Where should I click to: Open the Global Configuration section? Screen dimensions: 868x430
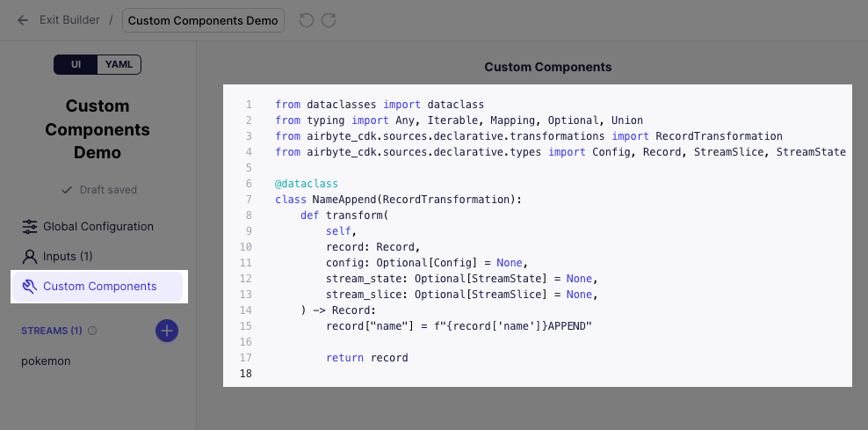(98, 227)
